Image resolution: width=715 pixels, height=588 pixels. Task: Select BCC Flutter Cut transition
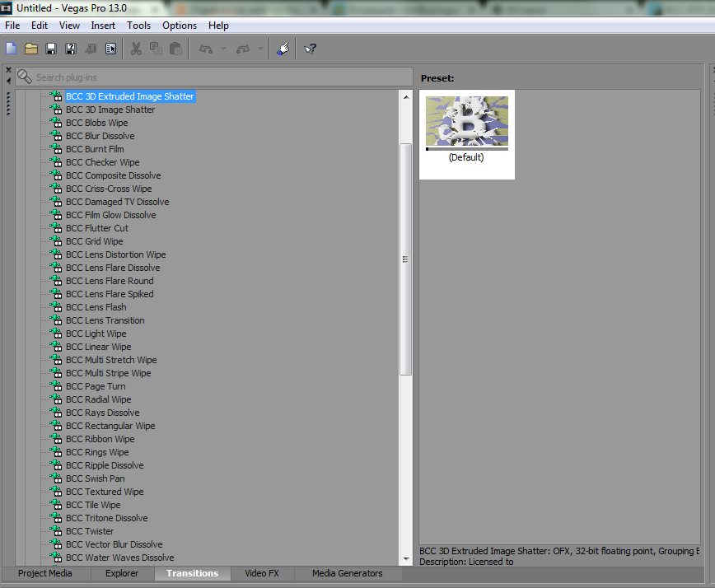point(97,228)
